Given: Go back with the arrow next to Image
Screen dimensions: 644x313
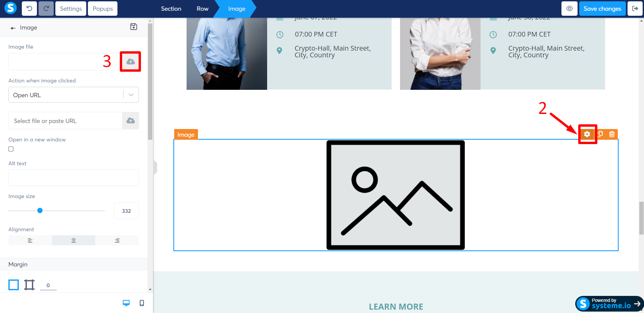Looking at the screenshot, I should pos(13,28).
